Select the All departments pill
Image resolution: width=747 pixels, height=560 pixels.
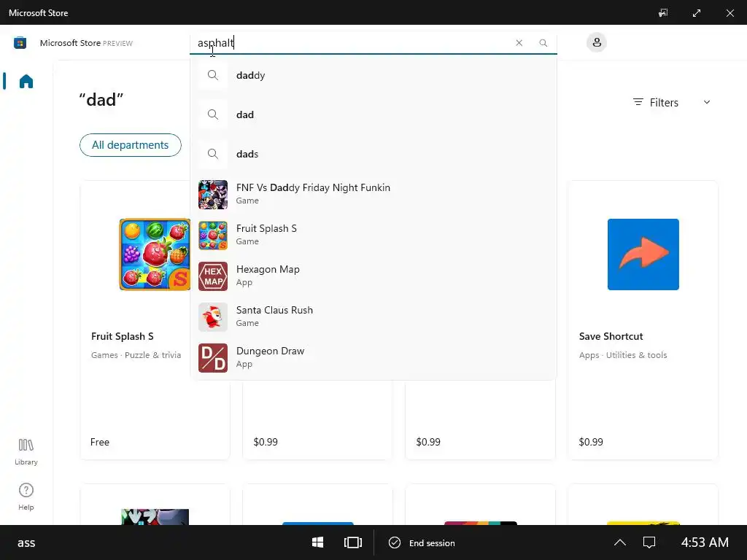pyautogui.click(x=130, y=145)
